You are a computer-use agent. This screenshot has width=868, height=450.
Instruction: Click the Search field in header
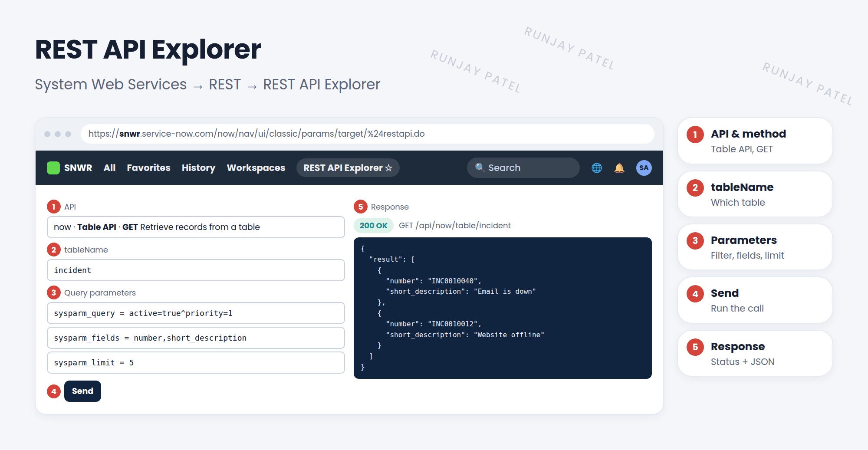pyautogui.click(x=523, y=168)
